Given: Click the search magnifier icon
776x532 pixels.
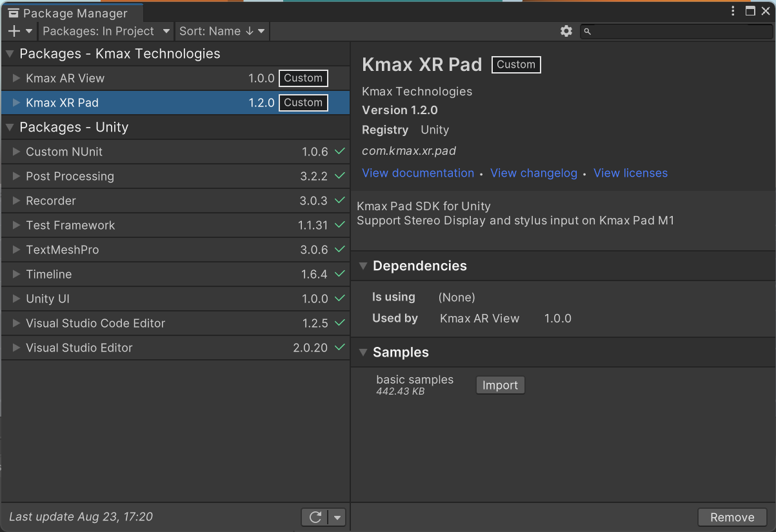Looking at the screenshot, I should pyautogui.click(x=588, y=31).
